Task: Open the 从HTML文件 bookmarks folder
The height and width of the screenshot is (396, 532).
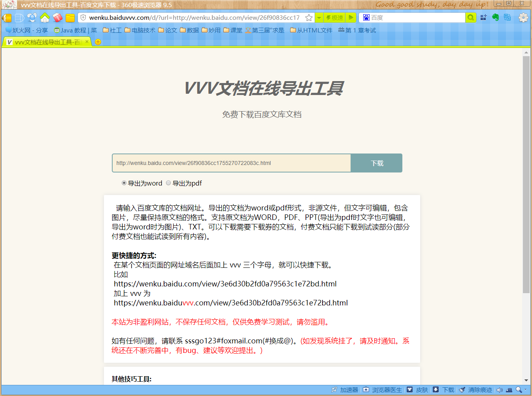Action: point(311,30)
